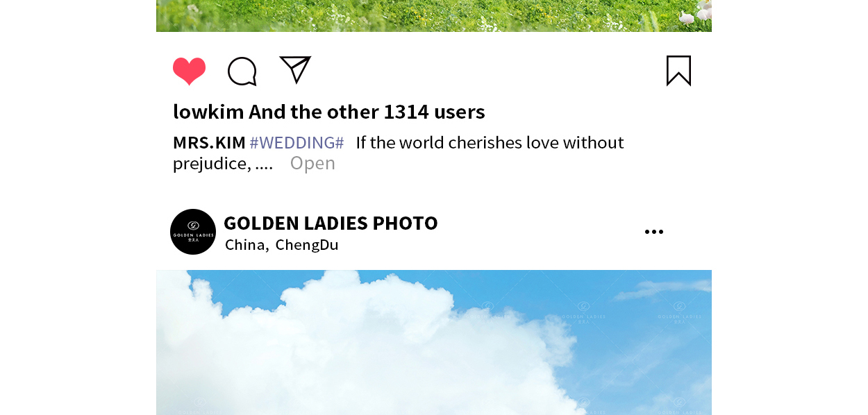Expand the truncated caption with Open
868x415 pixels.
(312, 163)
